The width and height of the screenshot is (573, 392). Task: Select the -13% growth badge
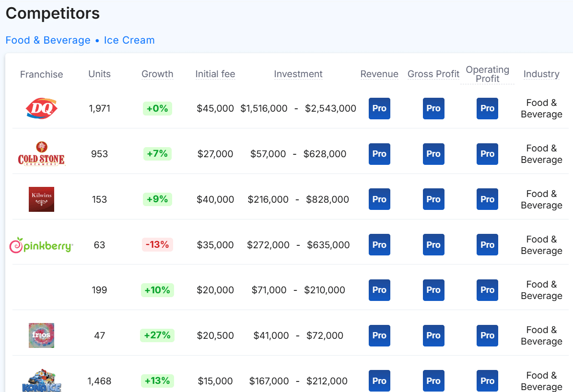pyautogui.click(x=157, y=245)
